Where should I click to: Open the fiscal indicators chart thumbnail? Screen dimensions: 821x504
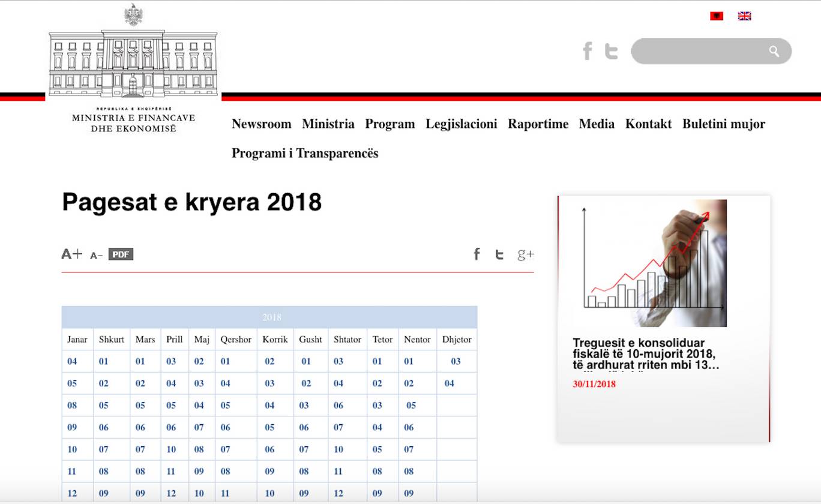pyautogui.click(x=649, y=263)
